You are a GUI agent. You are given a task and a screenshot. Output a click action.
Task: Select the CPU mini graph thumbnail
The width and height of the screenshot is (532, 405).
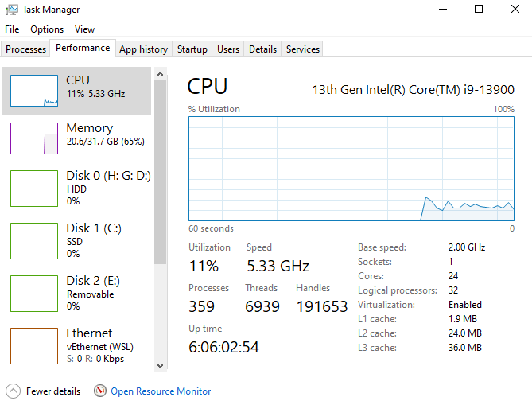pyautogui.click(x=34, y=91)
